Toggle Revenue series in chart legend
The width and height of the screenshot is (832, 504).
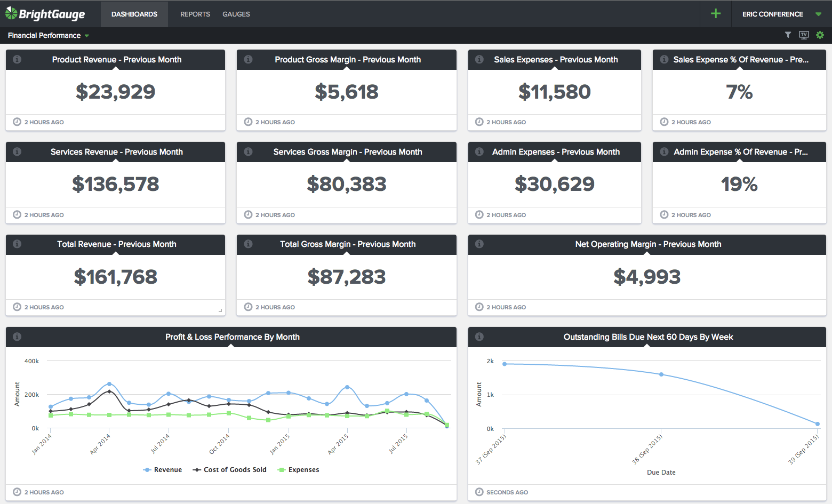pyautogui.click(x=163, y=470)
